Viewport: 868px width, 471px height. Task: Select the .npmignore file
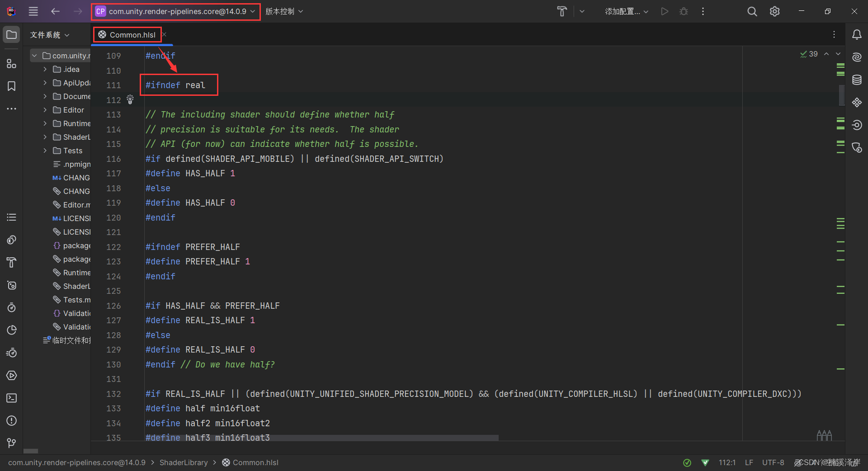click(71, 164)
